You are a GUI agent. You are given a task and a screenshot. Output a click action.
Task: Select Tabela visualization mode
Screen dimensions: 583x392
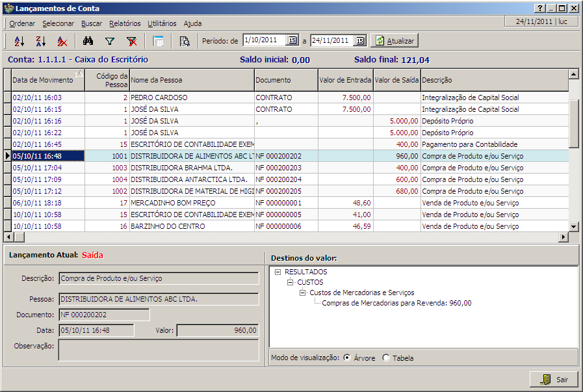click(x=387, y=358)
